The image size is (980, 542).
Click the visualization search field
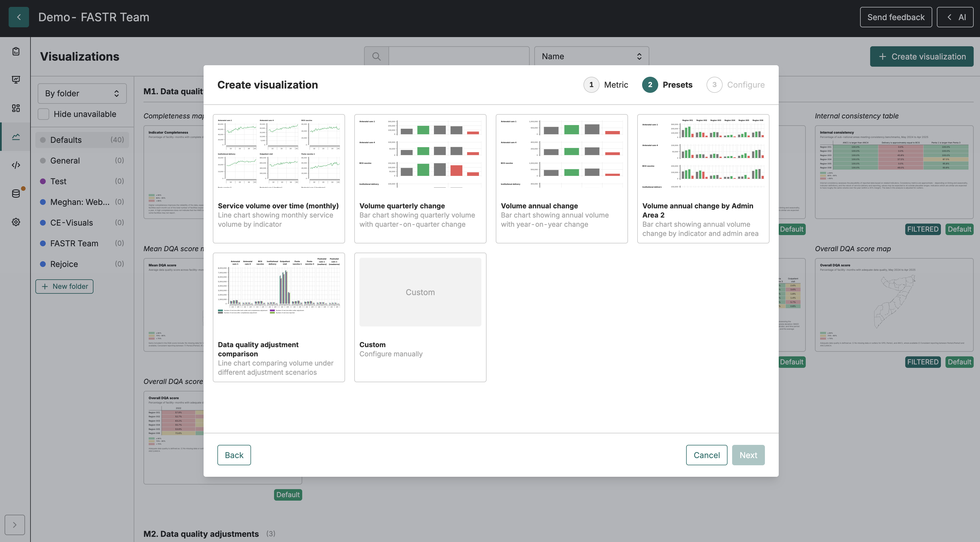tap(459, 56)
